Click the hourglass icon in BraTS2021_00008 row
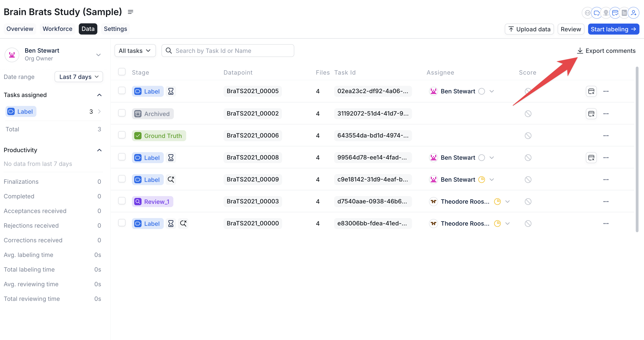The image size is (644, 340). tap(171, 158)
